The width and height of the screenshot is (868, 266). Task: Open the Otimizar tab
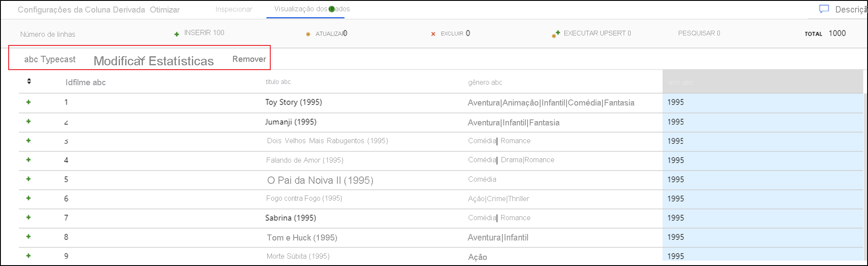point(165,10)
